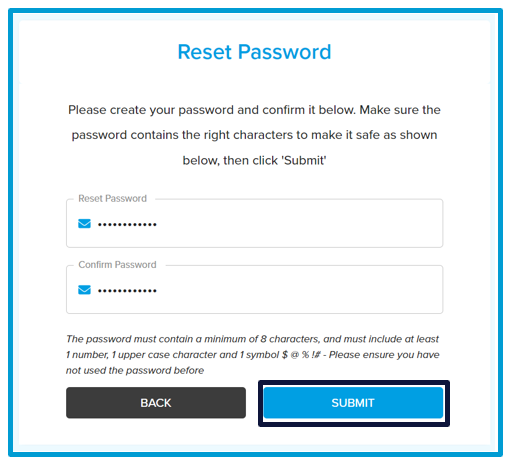
Task: Click the masked dots in Reset Password field
Action: pyautogui.click(x=127, y=225)
